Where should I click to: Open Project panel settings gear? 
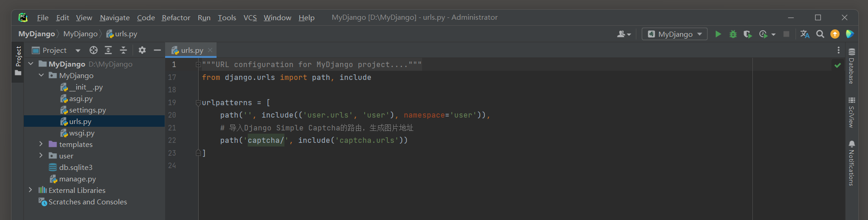142,50
